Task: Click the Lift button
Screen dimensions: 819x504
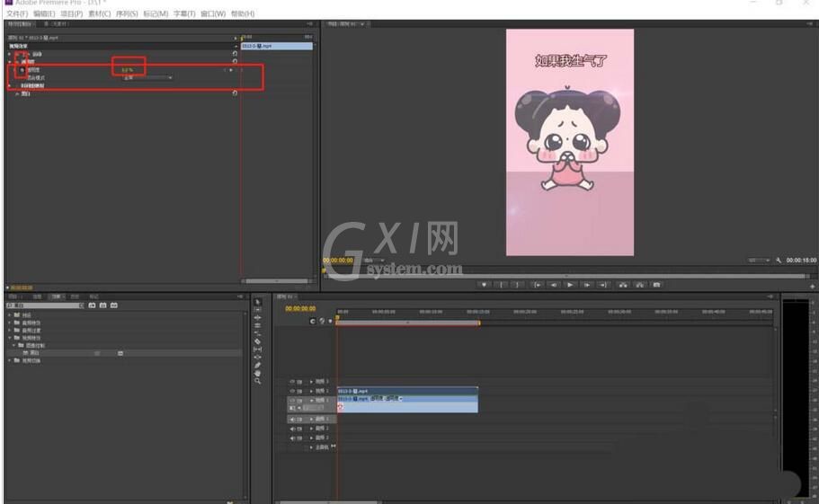Action: coord(623,285)
